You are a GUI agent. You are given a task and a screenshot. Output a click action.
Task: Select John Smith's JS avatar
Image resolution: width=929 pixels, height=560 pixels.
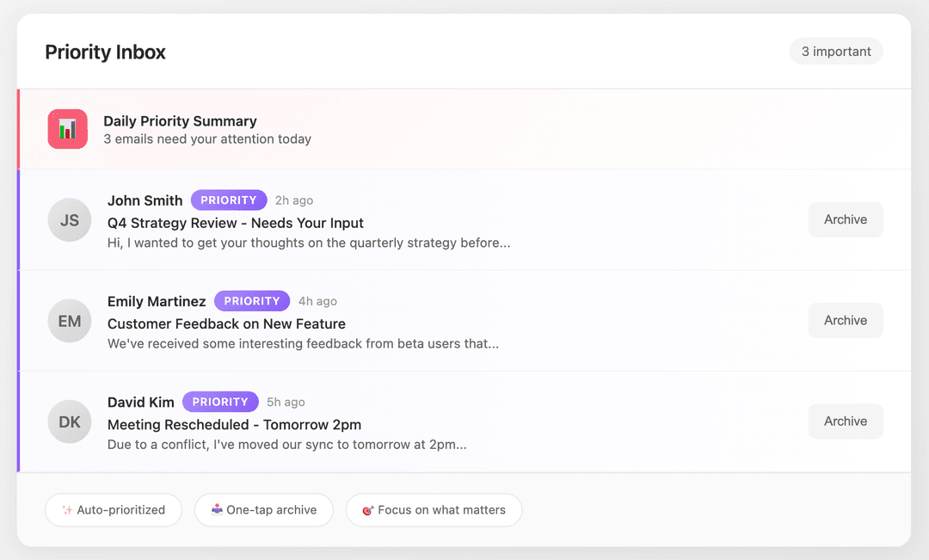[x=69, y=219]
